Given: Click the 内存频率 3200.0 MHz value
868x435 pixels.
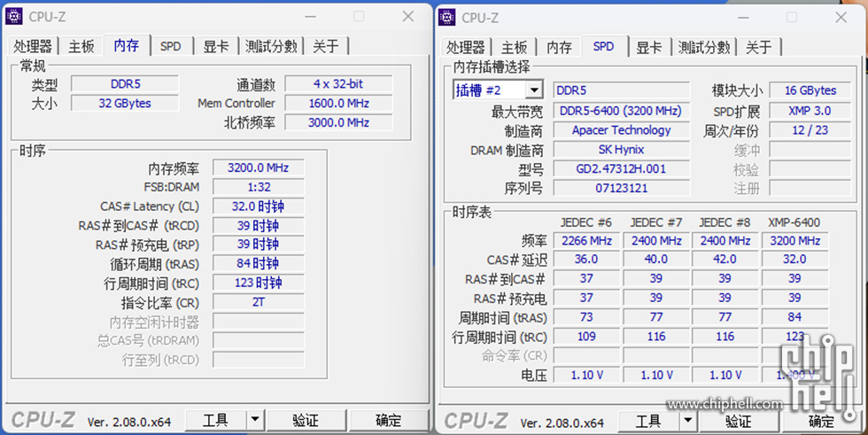Looking at the screenshot, I should [x=259, y=167].
